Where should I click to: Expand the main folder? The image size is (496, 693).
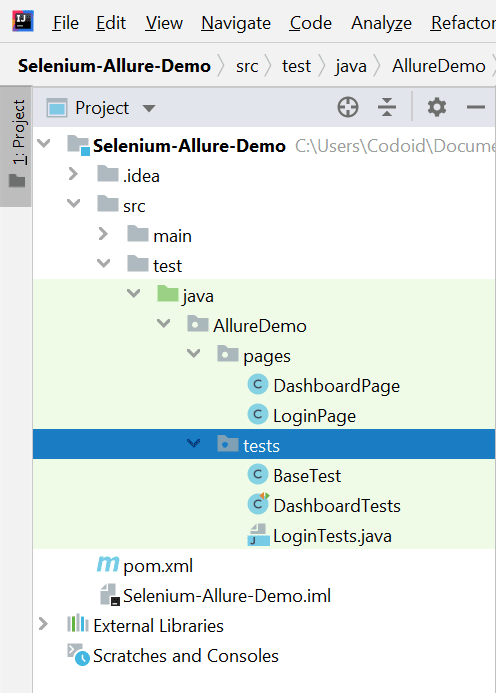point(103,234)
